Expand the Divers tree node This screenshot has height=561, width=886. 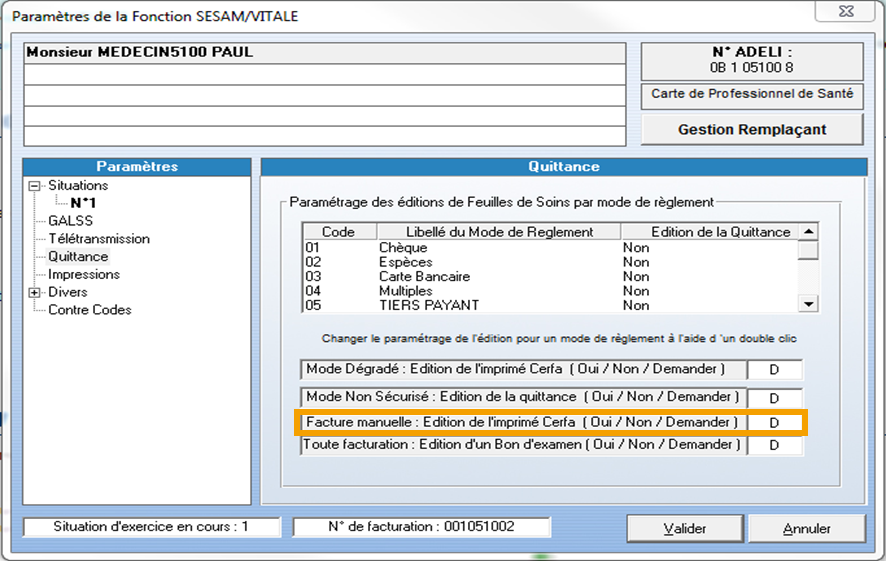point(36,292)
